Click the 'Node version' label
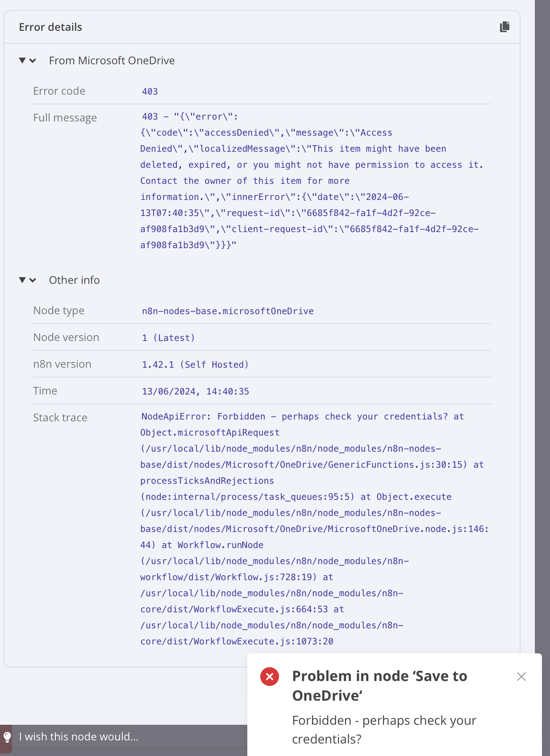Viewport: 550px width, 756px height. (66, 337)
